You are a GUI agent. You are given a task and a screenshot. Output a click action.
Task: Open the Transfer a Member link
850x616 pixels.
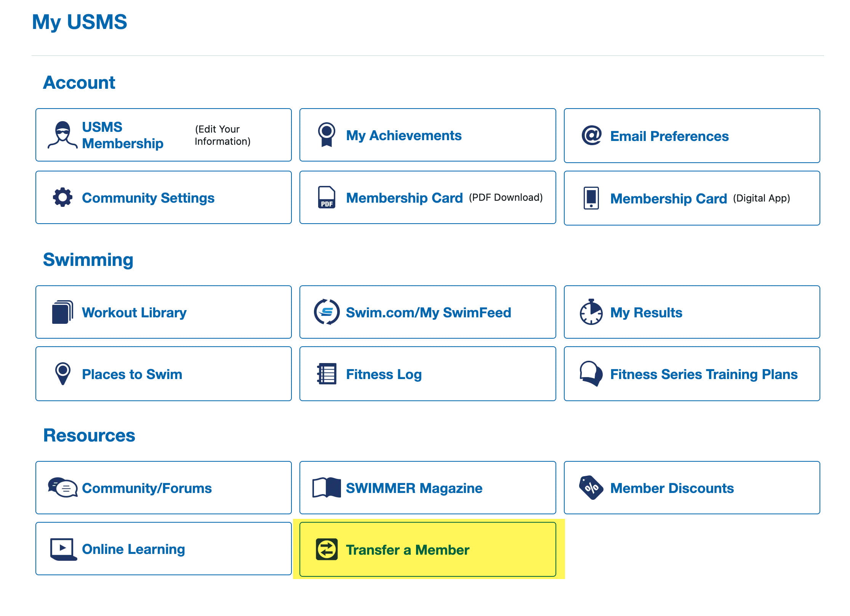click(407, 549)
